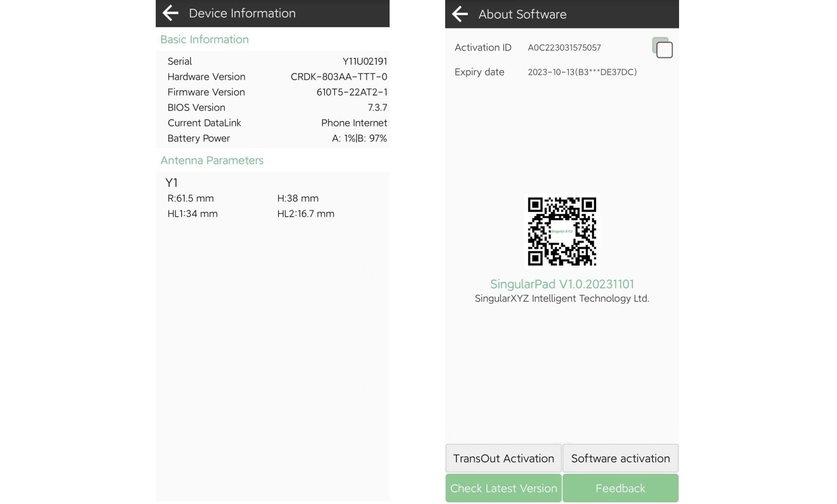Tap the SingularXYZ QR code
This screenshot has width=837, height=504.
(x=562, y=232)
